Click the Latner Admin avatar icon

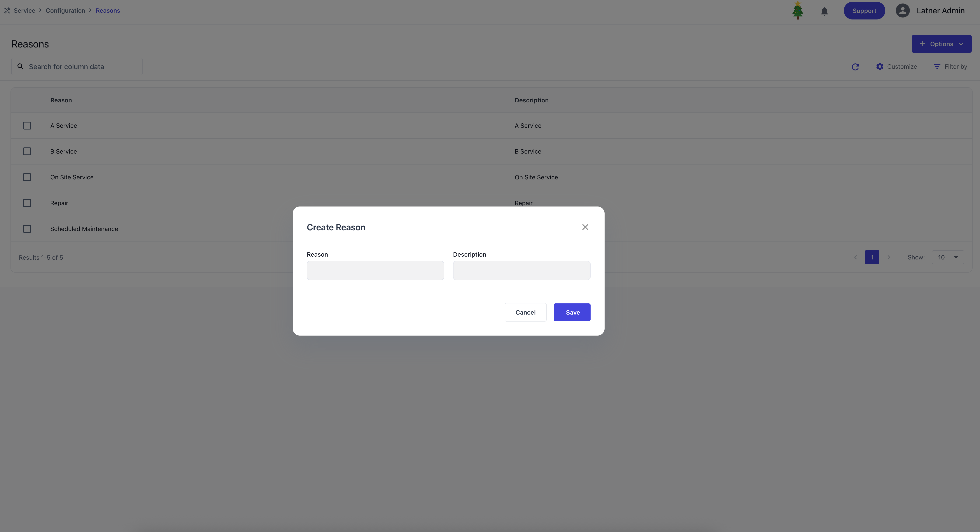click(903, 10)
